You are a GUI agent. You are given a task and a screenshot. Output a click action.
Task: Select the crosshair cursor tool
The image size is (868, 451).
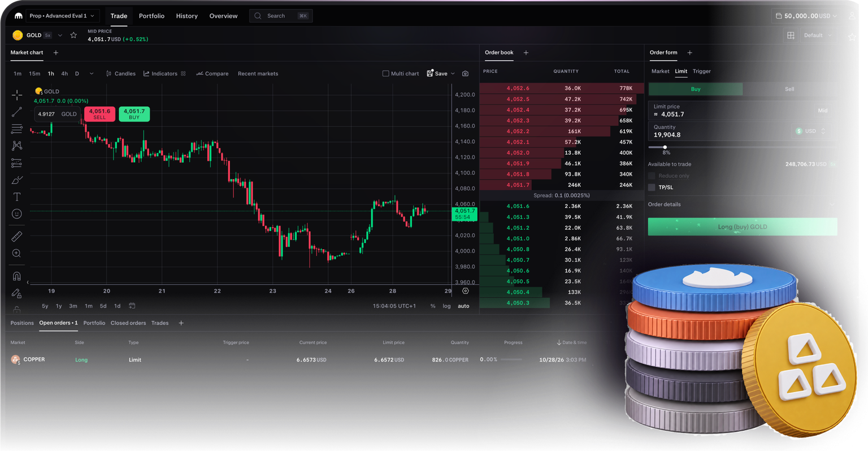coord(17,94)
